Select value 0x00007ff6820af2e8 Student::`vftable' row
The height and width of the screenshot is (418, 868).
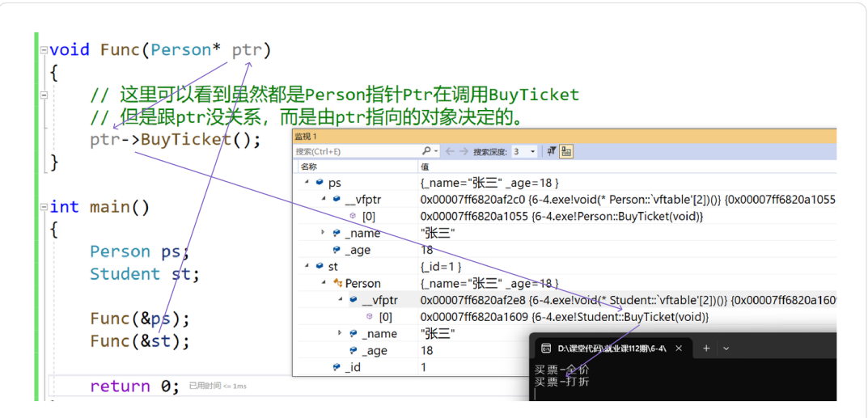pos(628,300)
